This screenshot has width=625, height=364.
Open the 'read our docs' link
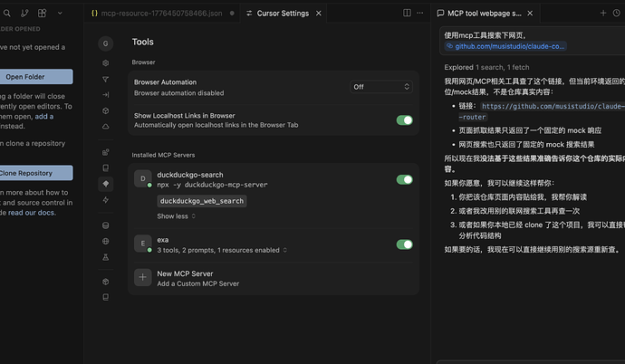point(31,213)
